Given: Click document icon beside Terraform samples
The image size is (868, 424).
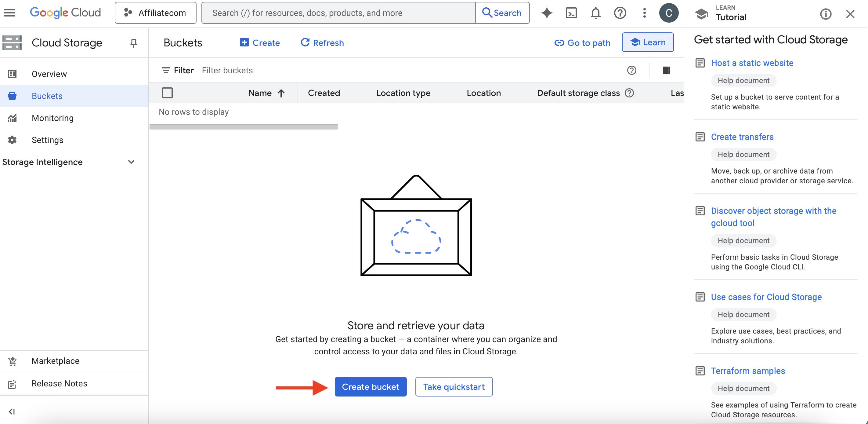Looking at the screenshot, I should coord(700,371).
